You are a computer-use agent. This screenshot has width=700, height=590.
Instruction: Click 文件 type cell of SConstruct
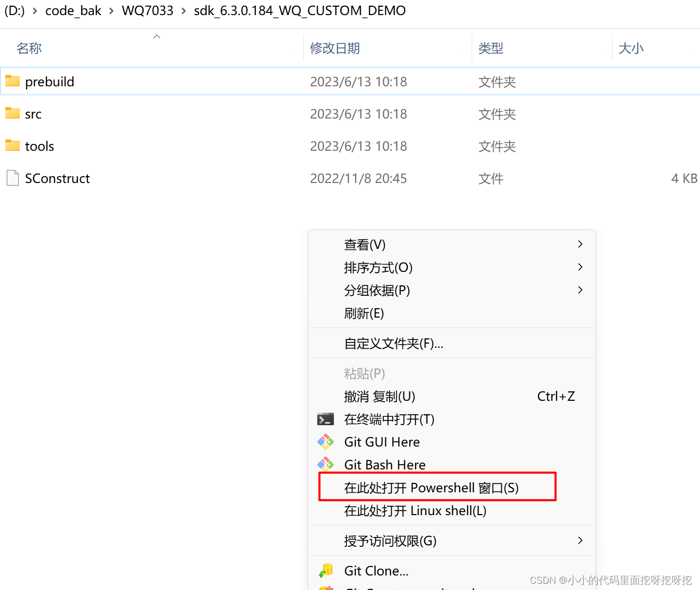point(491,178)
